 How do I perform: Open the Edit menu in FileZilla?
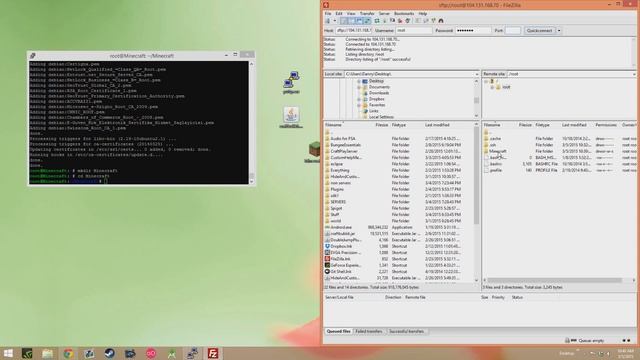point(339,13)
